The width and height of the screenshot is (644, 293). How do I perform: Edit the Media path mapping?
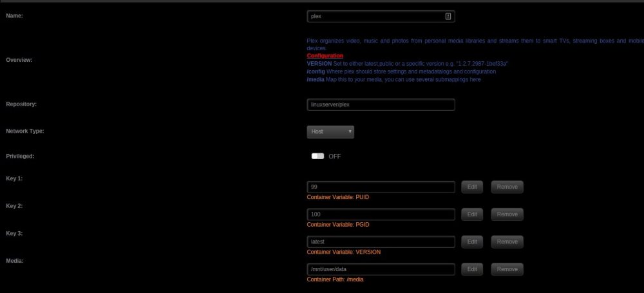472,269
